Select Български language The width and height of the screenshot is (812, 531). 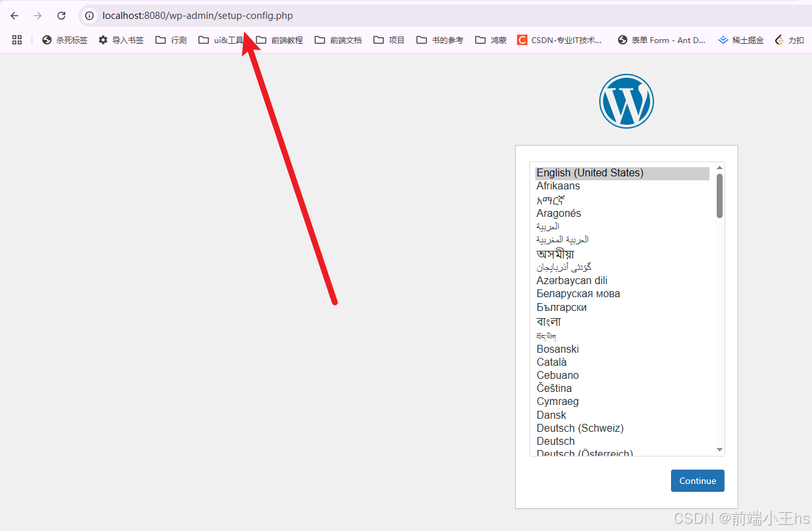[x=622, y=308]
